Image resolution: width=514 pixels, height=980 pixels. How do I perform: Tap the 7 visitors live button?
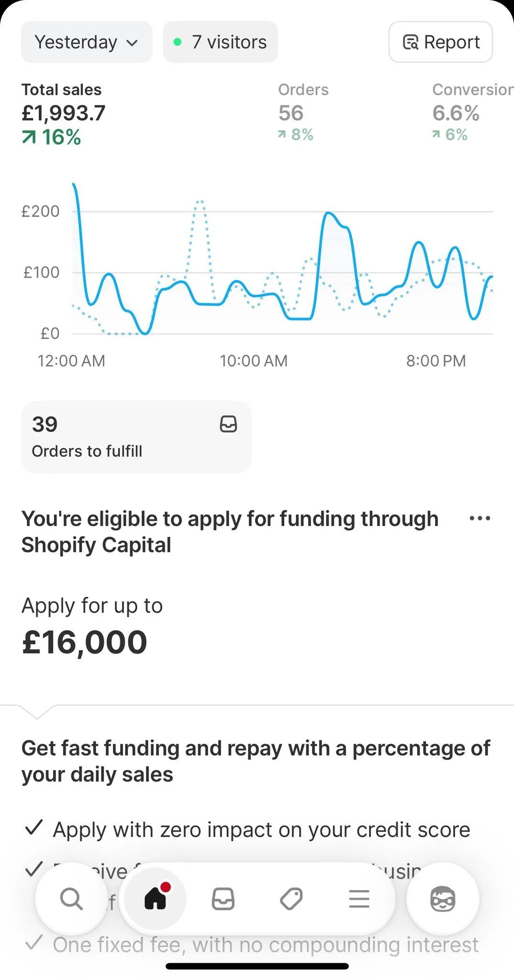[x=221, y=42]
